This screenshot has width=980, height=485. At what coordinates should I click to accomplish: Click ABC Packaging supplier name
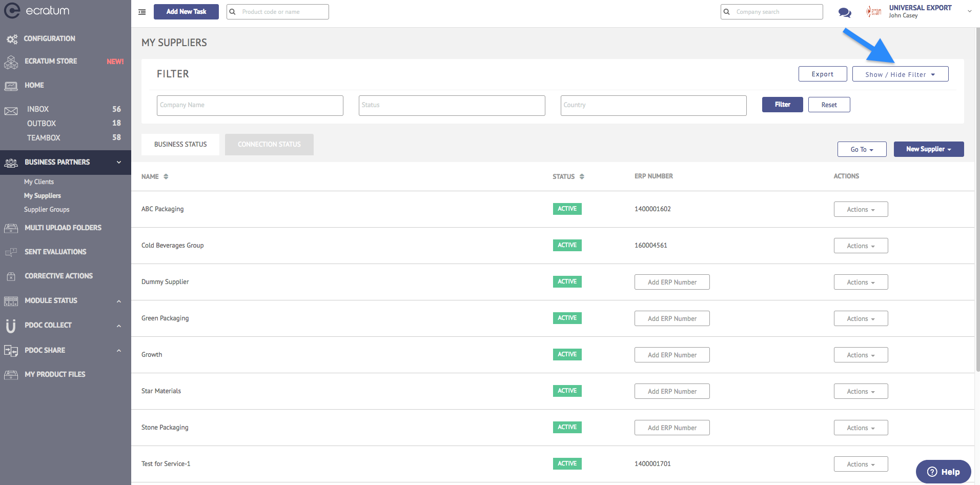tap(162, 209)
